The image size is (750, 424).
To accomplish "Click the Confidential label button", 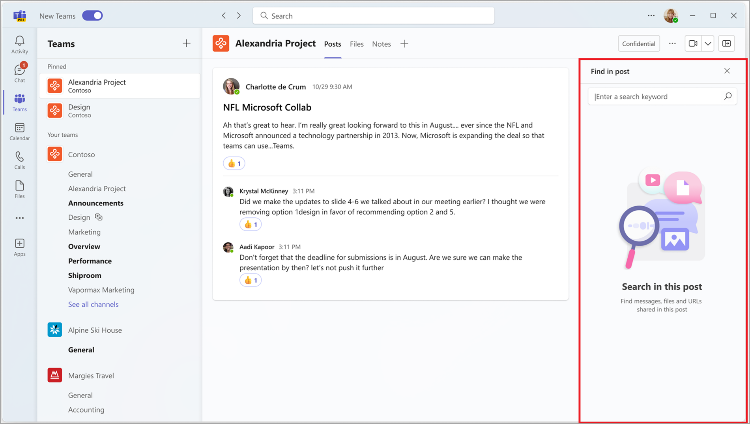I will tap(639, 44).
